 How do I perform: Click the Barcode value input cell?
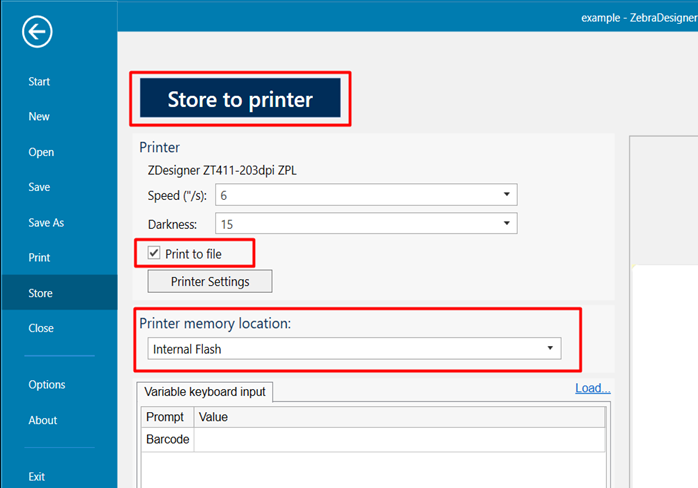pos(399,439)
